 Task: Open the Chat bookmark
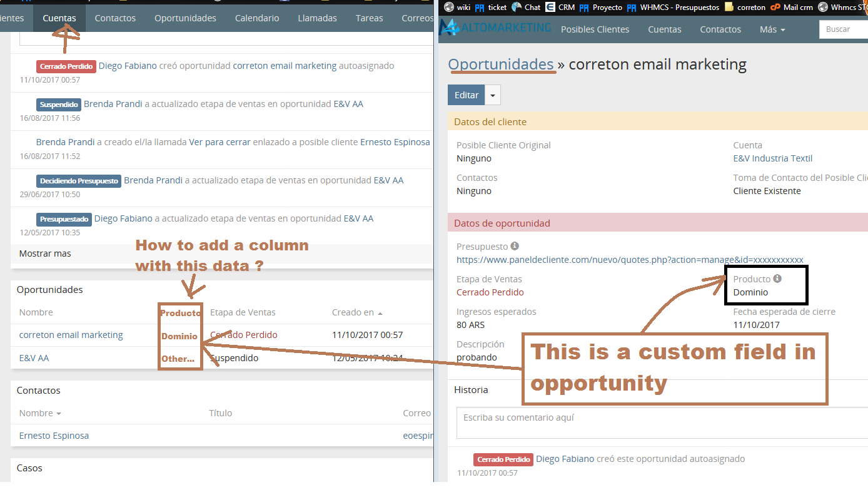tap(526, 7)
